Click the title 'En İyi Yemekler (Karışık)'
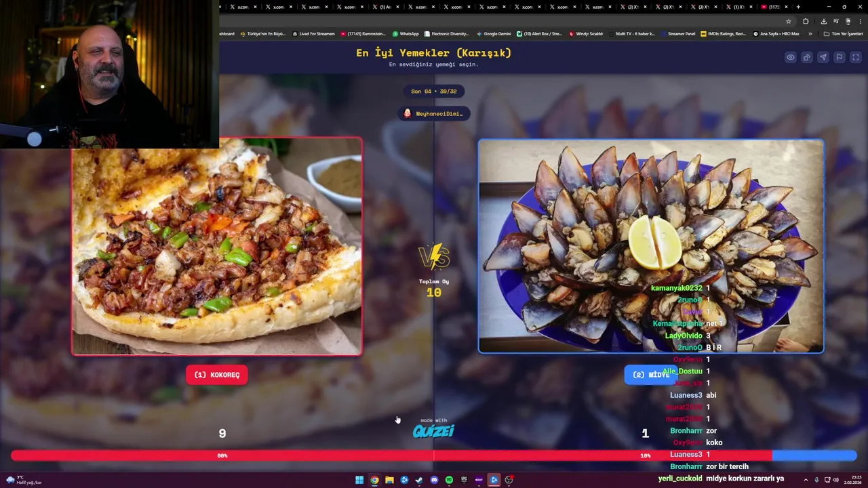 pos(434,53)
